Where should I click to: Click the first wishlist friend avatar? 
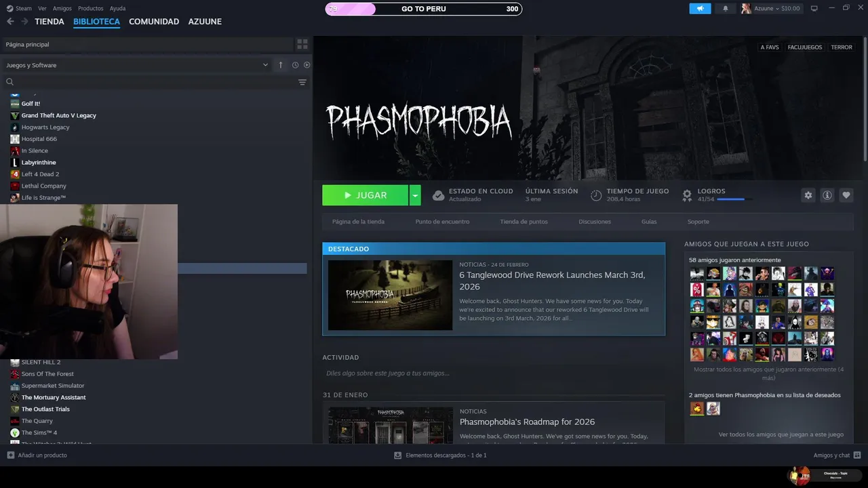[x=697, y=409]
